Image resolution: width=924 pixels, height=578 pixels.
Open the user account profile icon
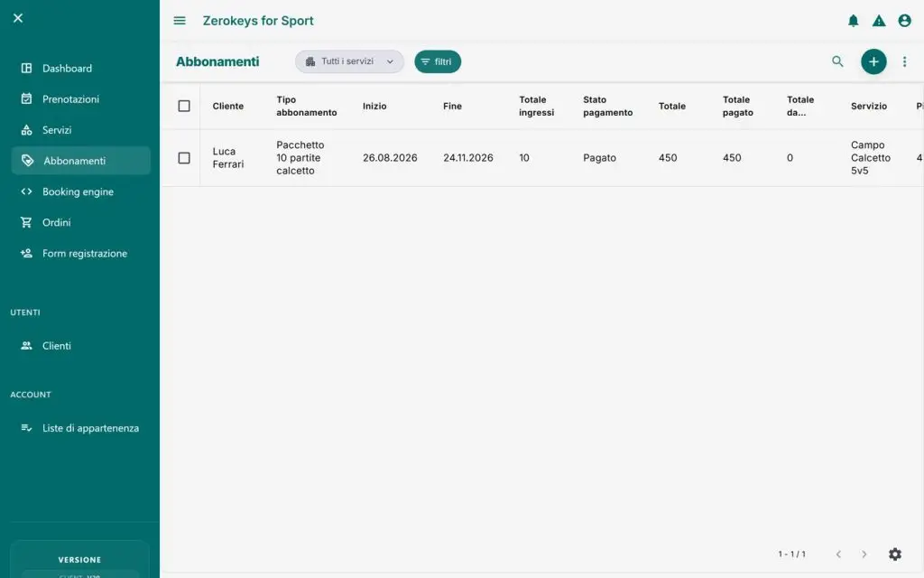[x=904, y=21]
